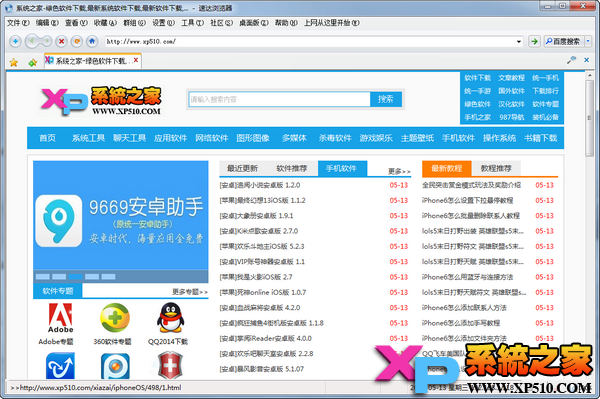Screen dimensions: 600x399
Task: Open the 文件 menu
Action: click(18, 23)
